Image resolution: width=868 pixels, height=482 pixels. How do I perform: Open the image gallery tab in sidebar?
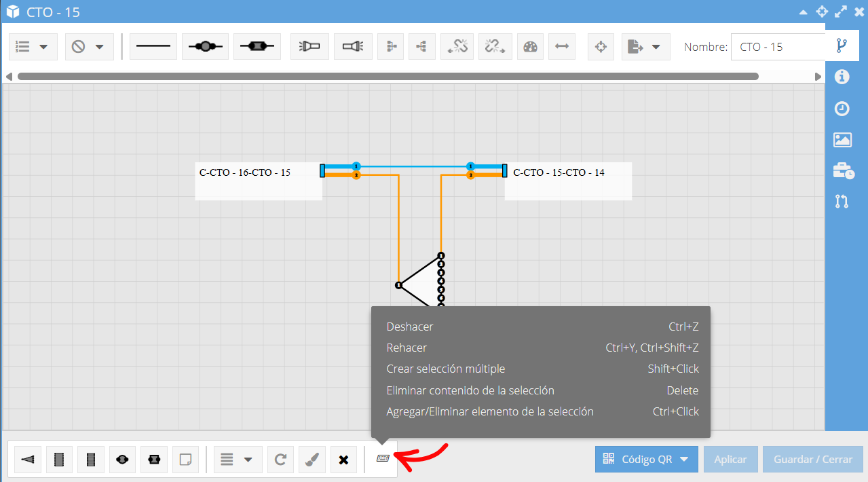pyautogui.click(x=842, y=140)
